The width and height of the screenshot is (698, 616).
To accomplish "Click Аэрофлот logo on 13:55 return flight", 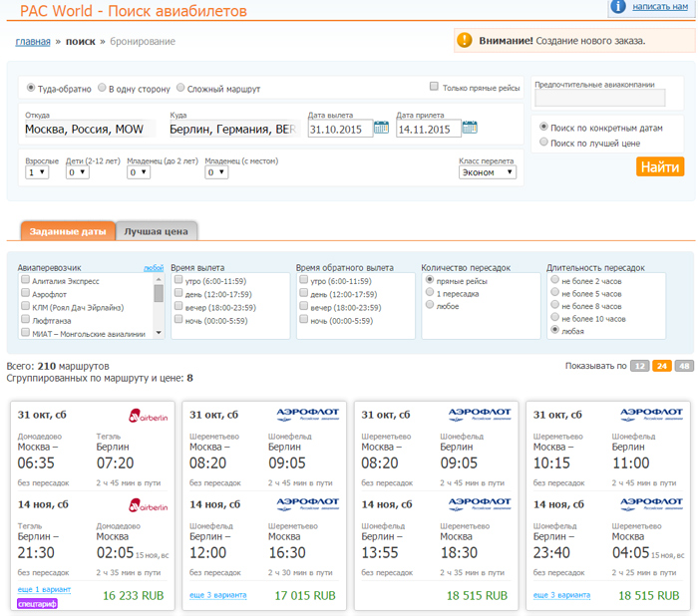I will (480, 503).
